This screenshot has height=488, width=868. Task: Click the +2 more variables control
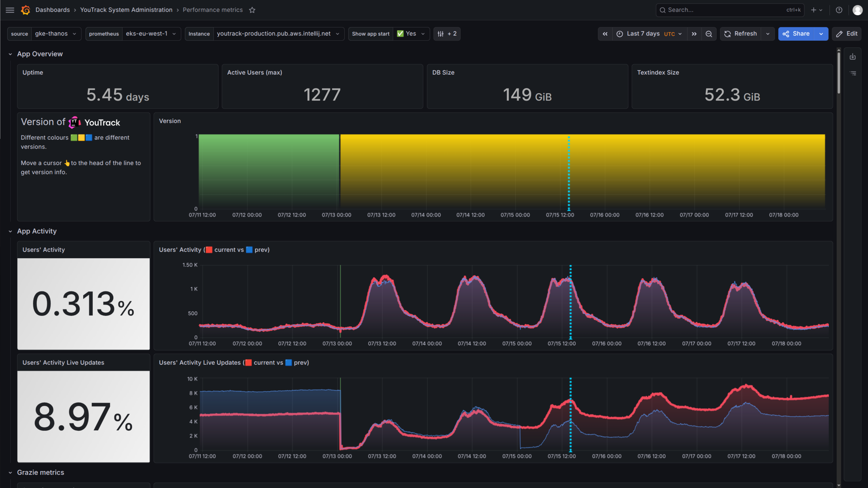[447, 34]
